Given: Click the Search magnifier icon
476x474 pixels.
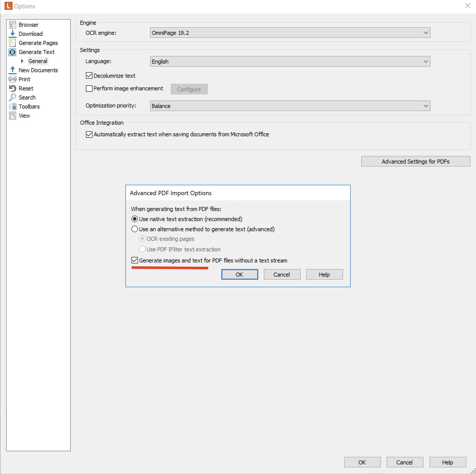Looking at the screenshot, I should (12, 97).
